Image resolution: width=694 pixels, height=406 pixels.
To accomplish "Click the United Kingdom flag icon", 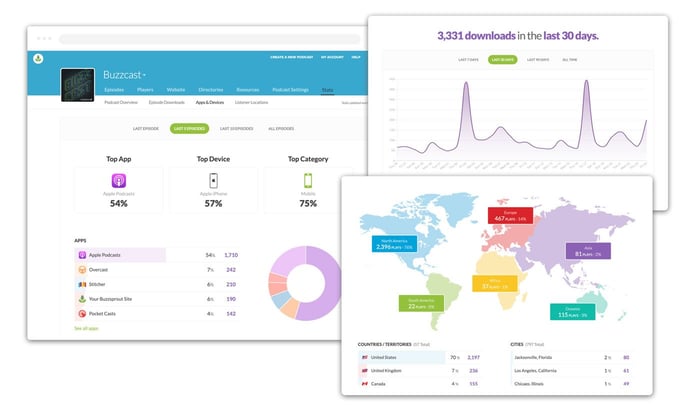I will click(x=365, y=371).
